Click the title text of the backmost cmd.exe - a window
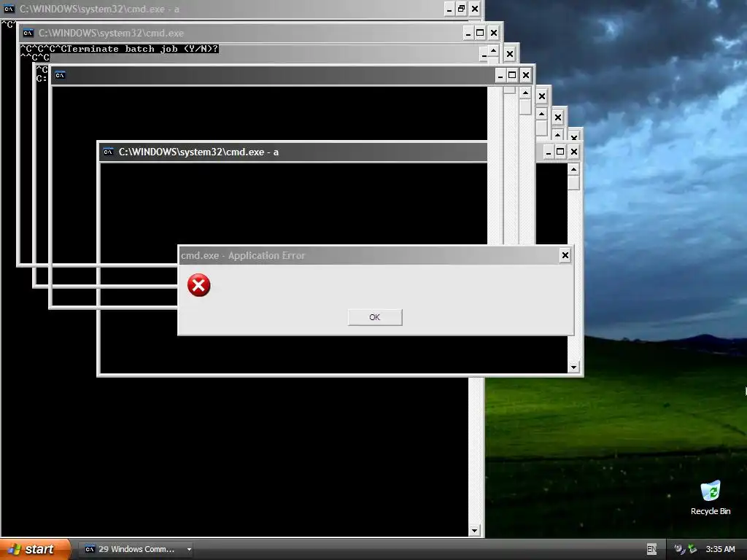Image resolution: width=747 pixels, height=560 pixels. [x=99, y=9]
